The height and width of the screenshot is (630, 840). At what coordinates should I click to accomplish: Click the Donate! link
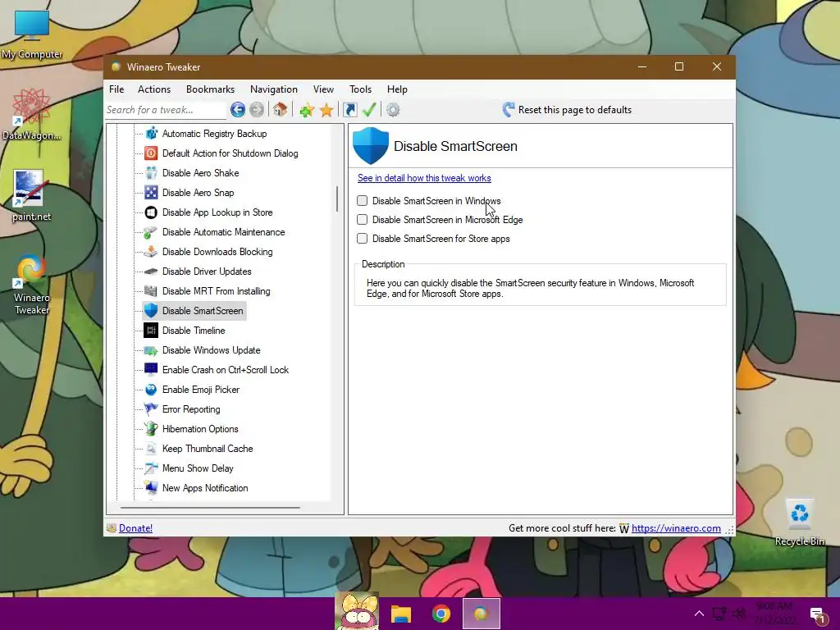tap(135, 528)
